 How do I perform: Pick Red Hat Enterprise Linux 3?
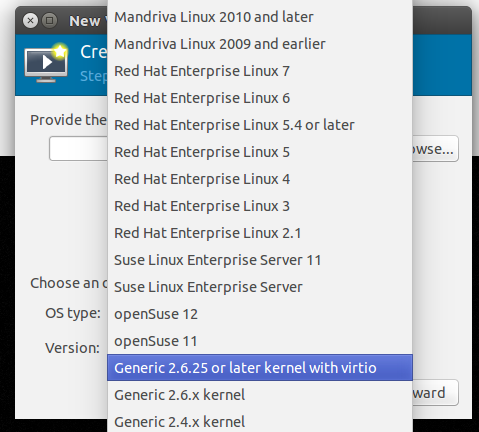pos(260,206)
